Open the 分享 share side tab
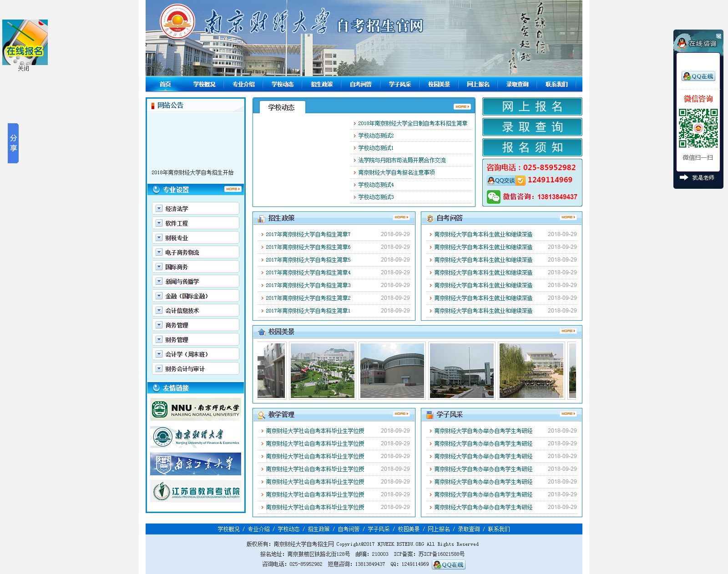Image resolution: width=728 pixels, height=574 pixels. (13, 143)
